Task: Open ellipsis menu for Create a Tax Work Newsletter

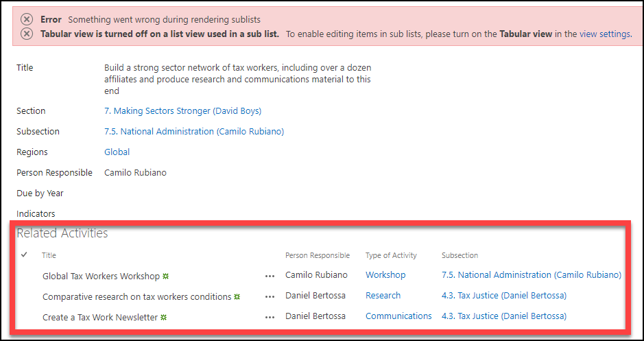Action: [x=270, y=318]
